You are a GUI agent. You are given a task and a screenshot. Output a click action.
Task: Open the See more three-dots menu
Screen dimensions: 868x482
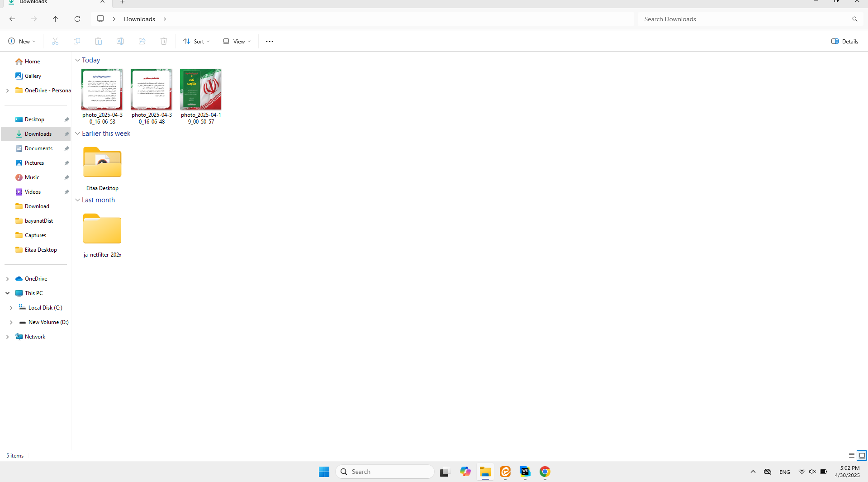point(270,41)
